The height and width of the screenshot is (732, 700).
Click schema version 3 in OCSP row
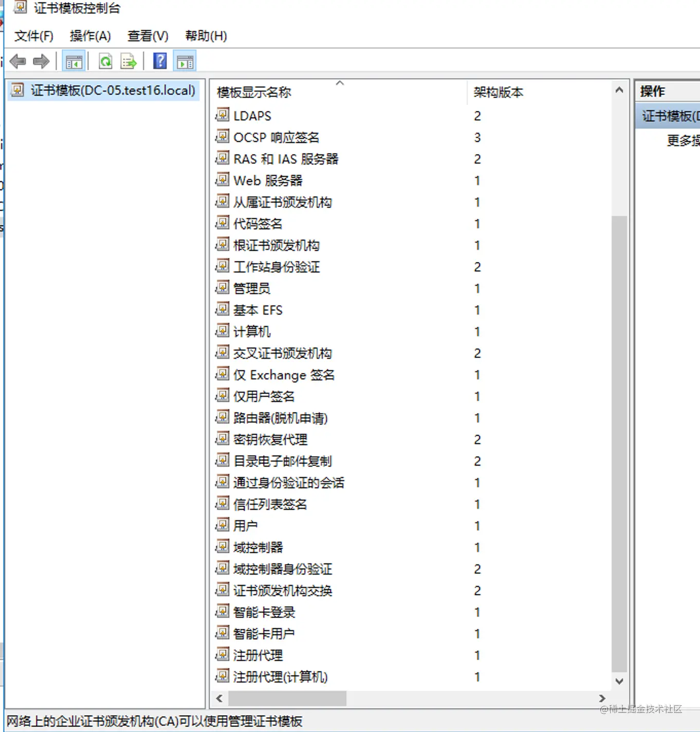pos(477,137)
